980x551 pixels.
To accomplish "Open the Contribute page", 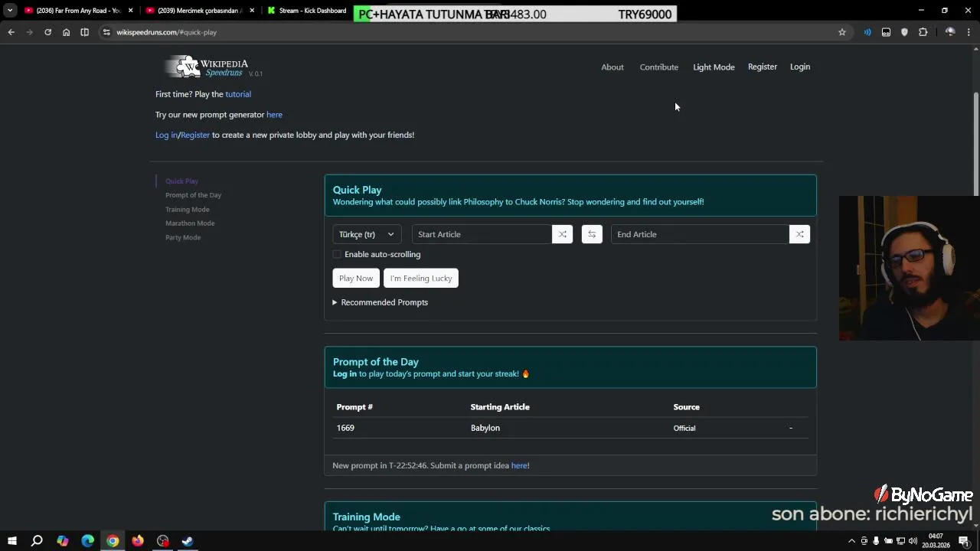I will (659, 67).
